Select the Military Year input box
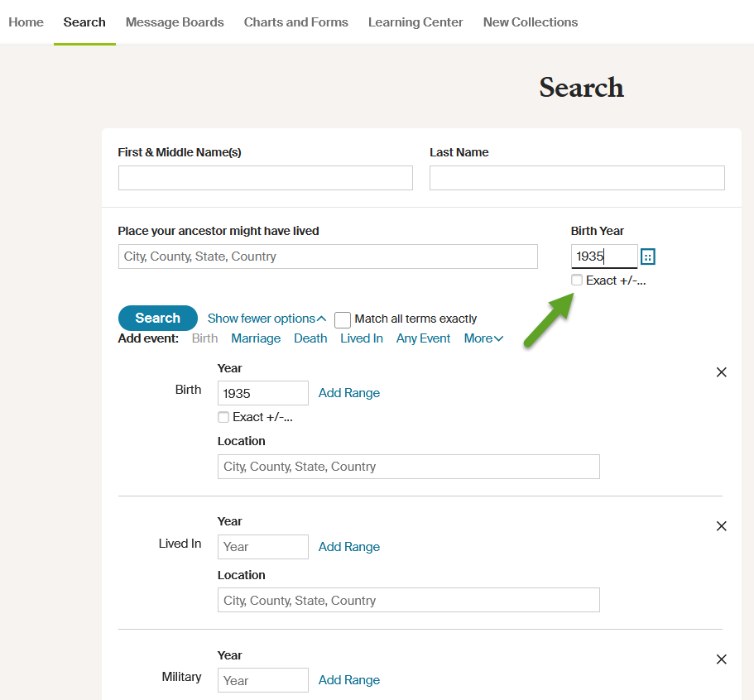Image resolution: width=754 pixels, height=700 pixels. (x=262, y=680)
